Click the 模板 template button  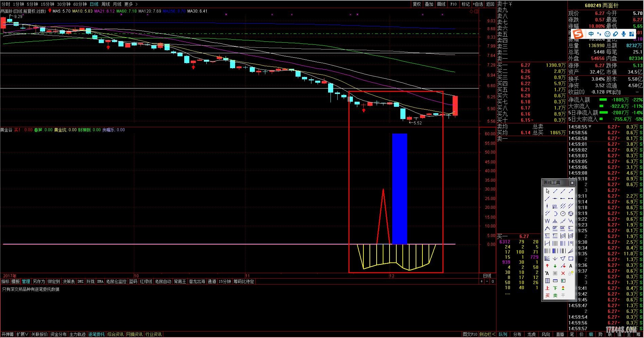(x=16, y=281)
